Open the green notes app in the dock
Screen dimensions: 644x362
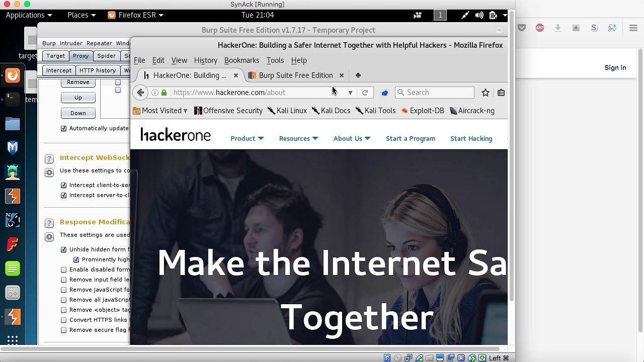[13, 268]
